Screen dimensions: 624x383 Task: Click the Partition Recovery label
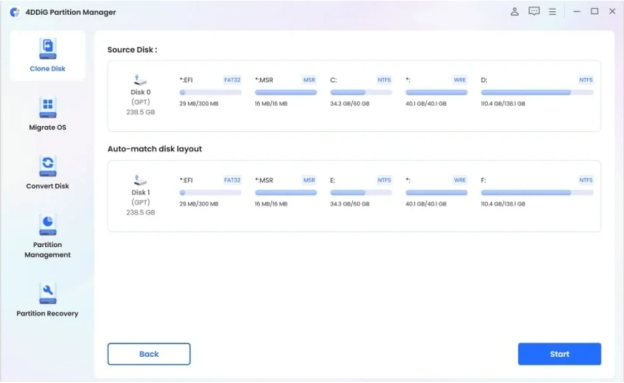tap(47, 313)
